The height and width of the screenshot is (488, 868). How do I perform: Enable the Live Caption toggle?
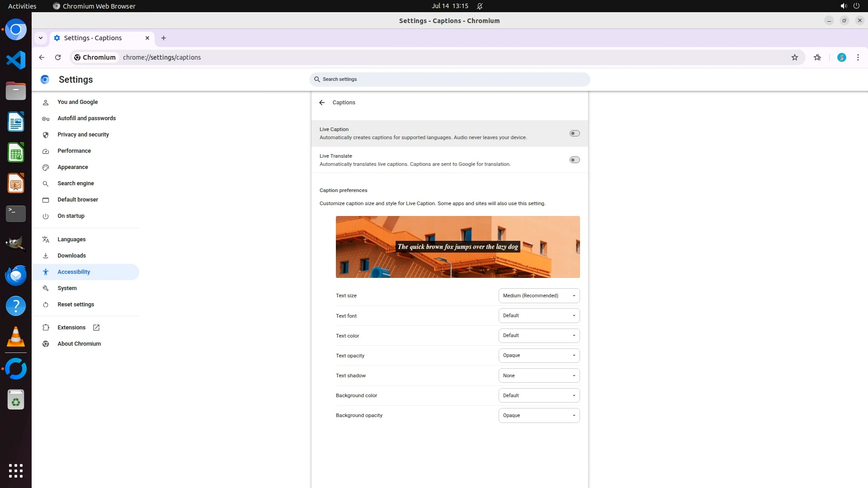574,133
